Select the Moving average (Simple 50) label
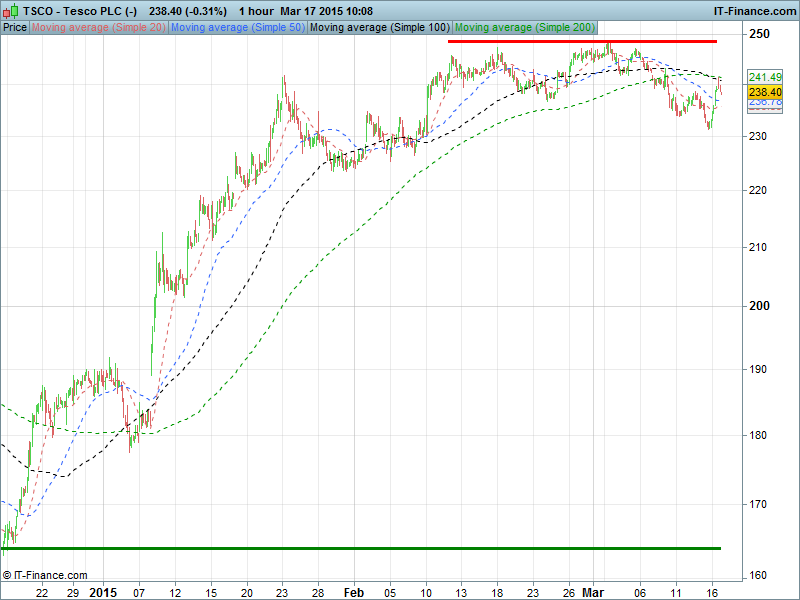Screen dimensions: 800x600 pos(238,27)
